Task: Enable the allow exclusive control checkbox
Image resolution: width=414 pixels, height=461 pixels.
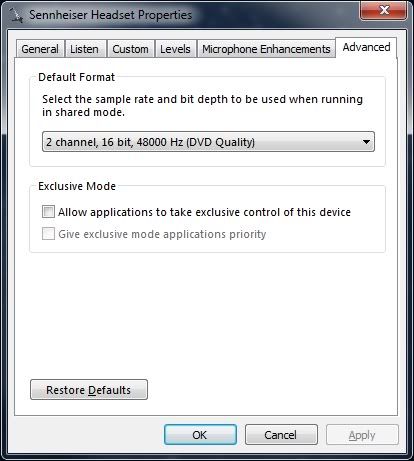Action: click(48, 212)
